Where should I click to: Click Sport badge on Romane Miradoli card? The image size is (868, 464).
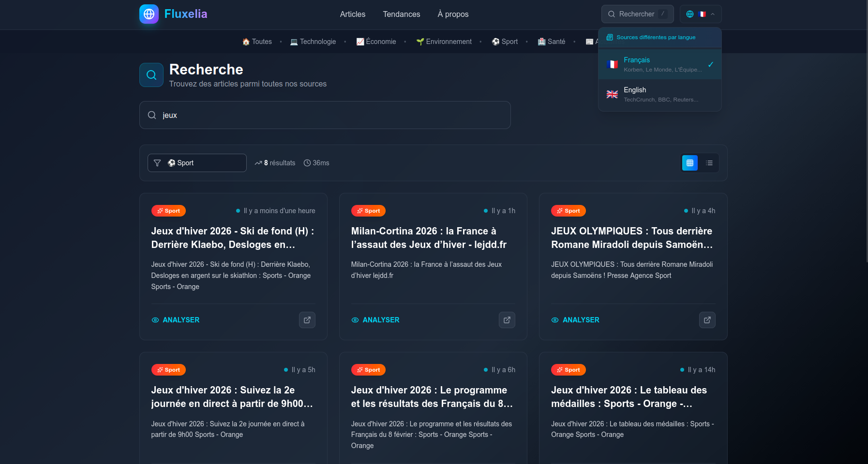(x=569, y=211)
